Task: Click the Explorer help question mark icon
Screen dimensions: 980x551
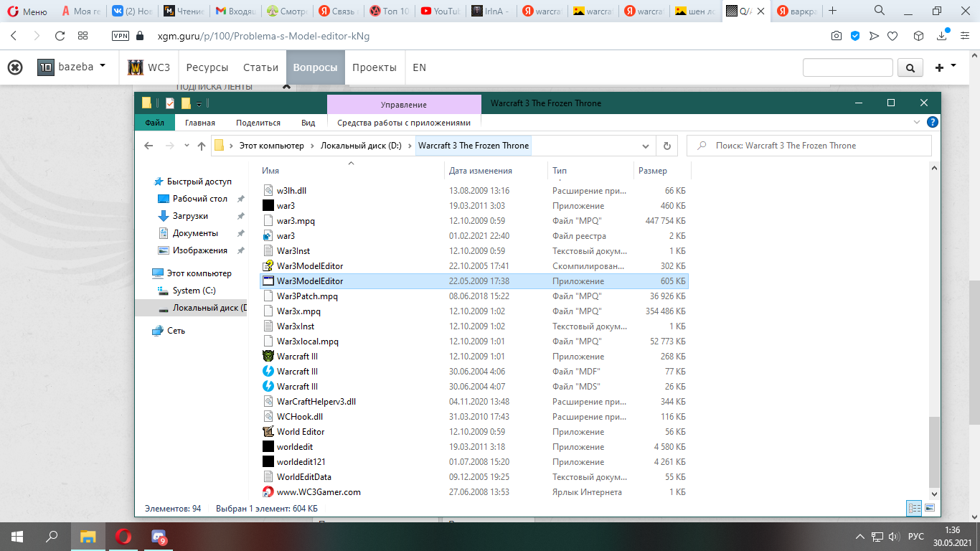Action: tap(932, 123)
